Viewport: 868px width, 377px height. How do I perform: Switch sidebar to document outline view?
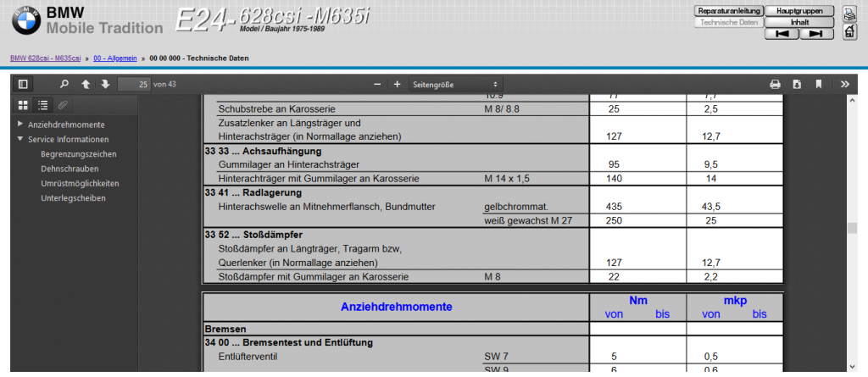[x=42, y=105]
